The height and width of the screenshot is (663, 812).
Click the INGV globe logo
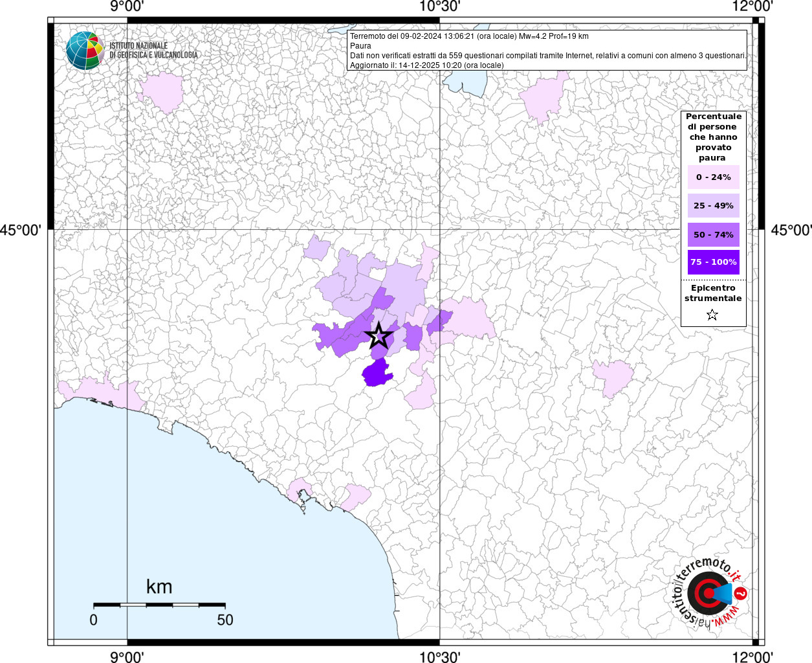tap(85, 51)
